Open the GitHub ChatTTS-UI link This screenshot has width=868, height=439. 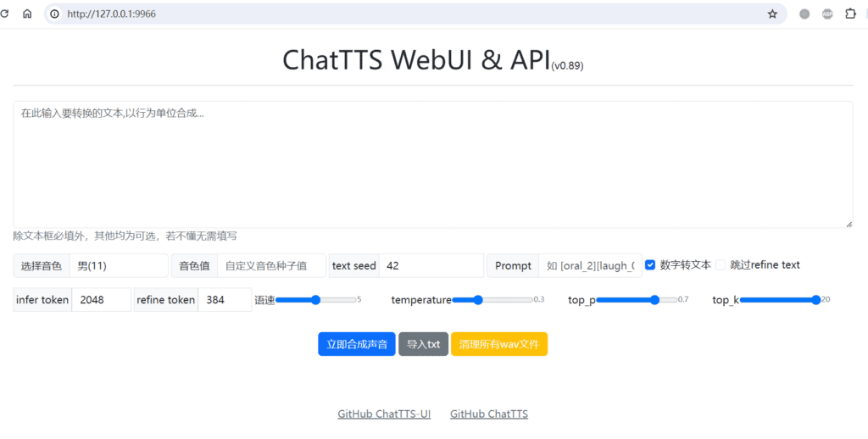(384, 414)
